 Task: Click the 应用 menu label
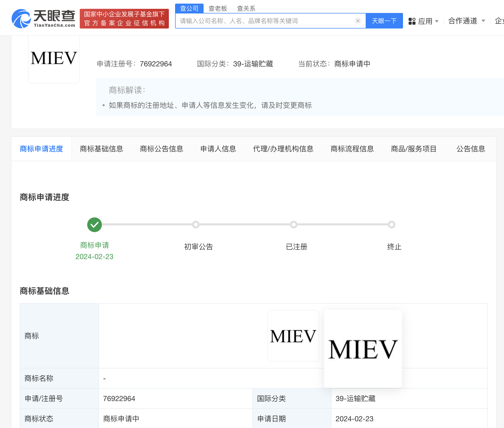[425, 21]
